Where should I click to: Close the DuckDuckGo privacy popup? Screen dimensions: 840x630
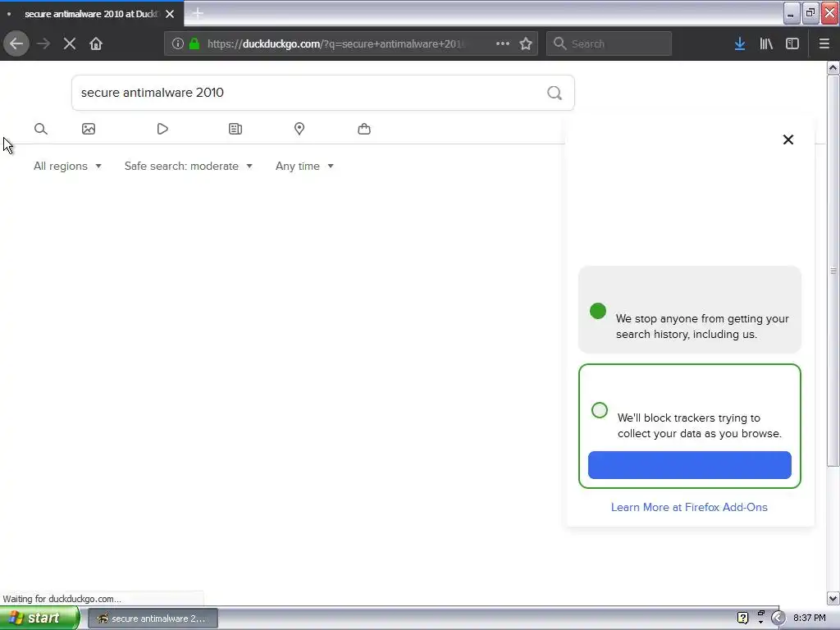pyautogui.click(x=788, y=139)
